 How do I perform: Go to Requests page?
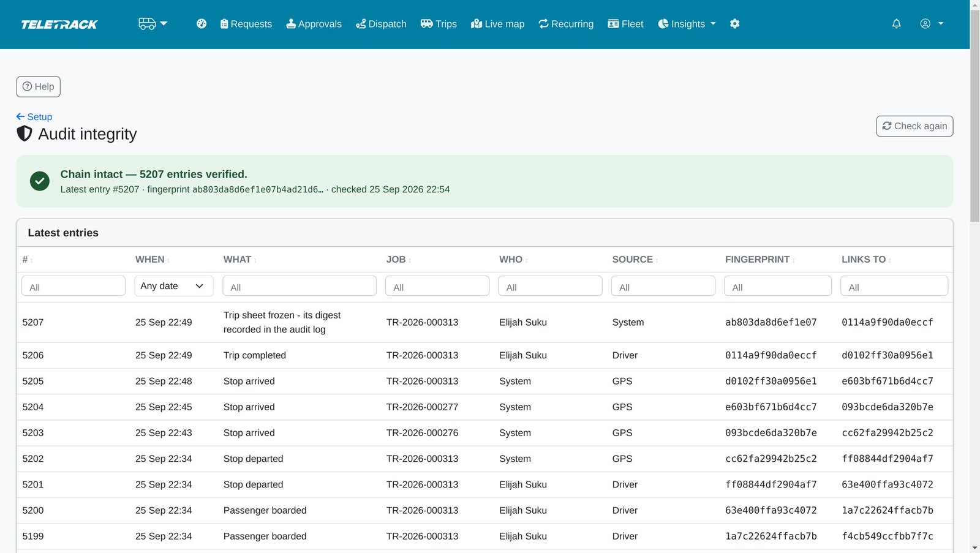click(246, 24)
